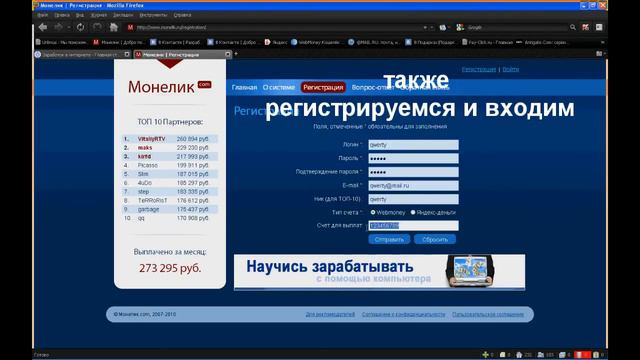Screen dimensions: 640x360
Task: Expand the bookmarks toolbar overflow chevron
Action: [602, 42]
